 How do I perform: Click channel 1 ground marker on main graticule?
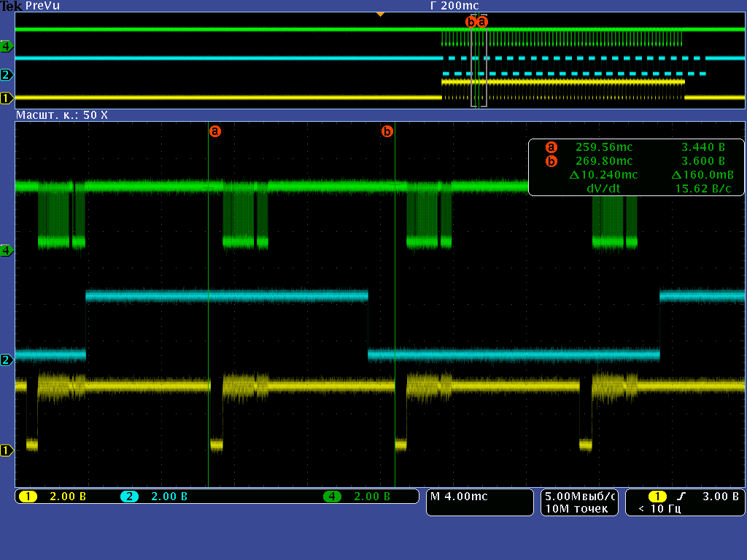click(x=7, y=450)
